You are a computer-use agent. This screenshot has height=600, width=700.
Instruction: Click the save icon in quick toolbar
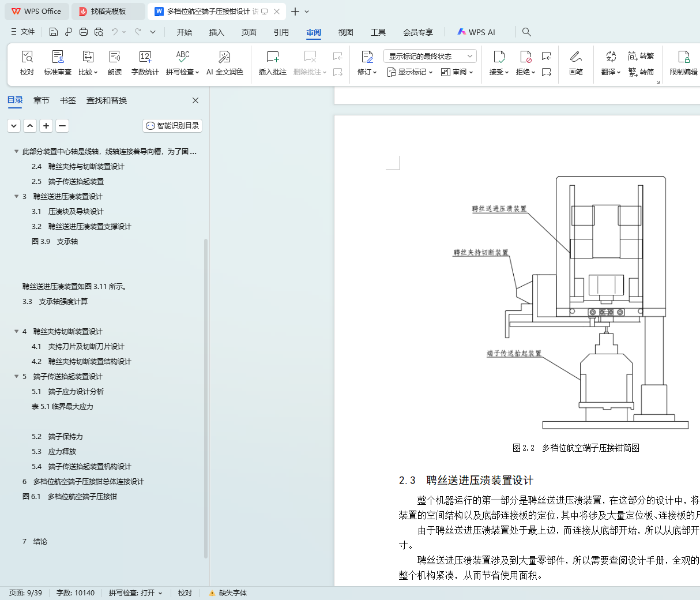(x=54, y=32)
